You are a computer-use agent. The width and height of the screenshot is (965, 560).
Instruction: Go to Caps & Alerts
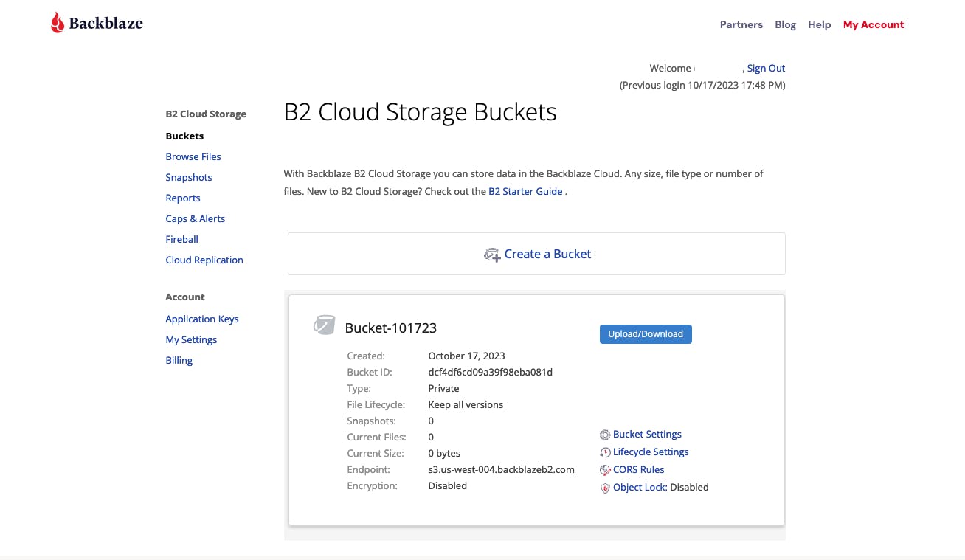click(x=195, y=218)
